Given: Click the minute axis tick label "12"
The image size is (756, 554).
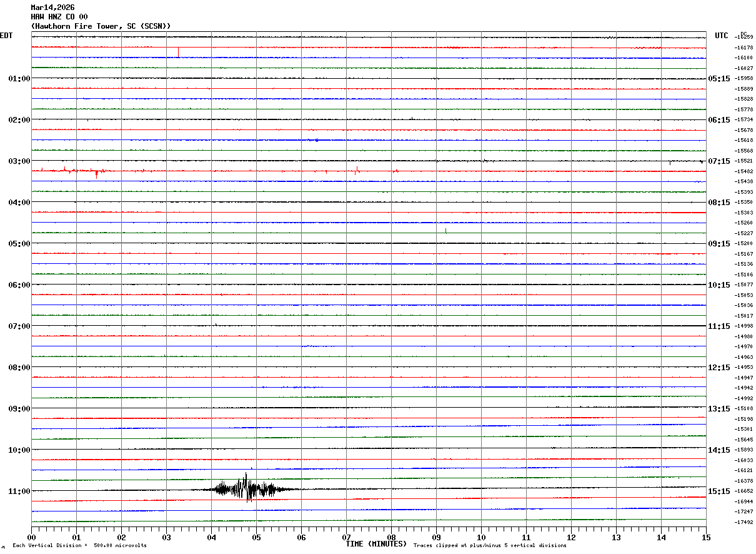Looking at the screenshot, I should click(571, 538).
